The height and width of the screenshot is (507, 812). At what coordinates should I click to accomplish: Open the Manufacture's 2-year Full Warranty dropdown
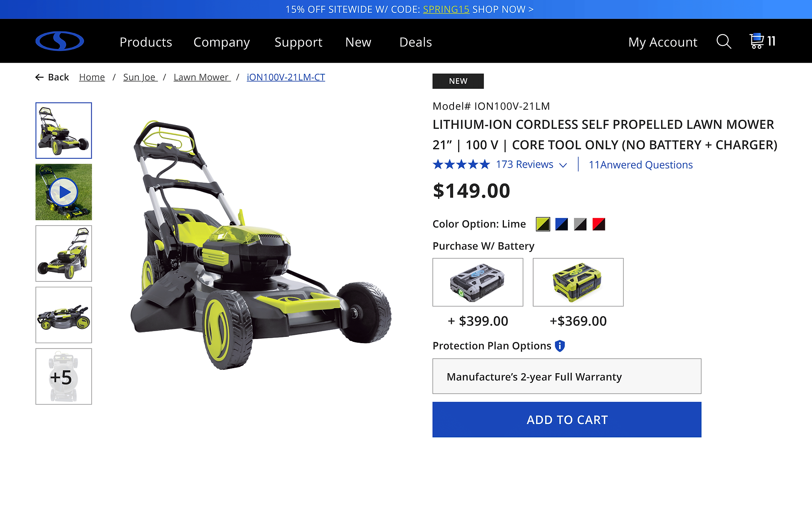(x=567, y=376)
